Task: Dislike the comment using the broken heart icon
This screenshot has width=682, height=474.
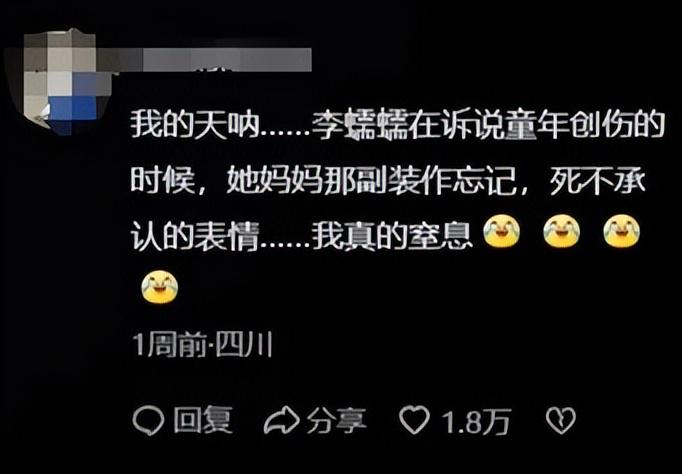Action: tap(561, 421)
